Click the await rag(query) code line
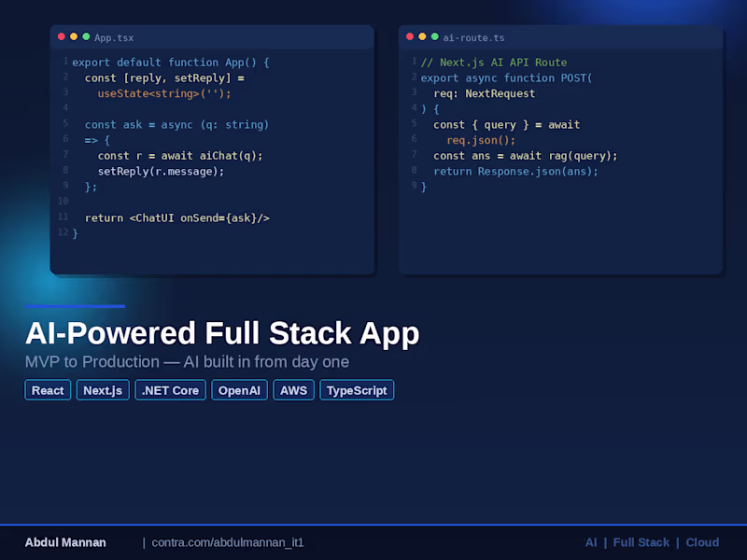This screenshot has height=560, width=747. 525,156
